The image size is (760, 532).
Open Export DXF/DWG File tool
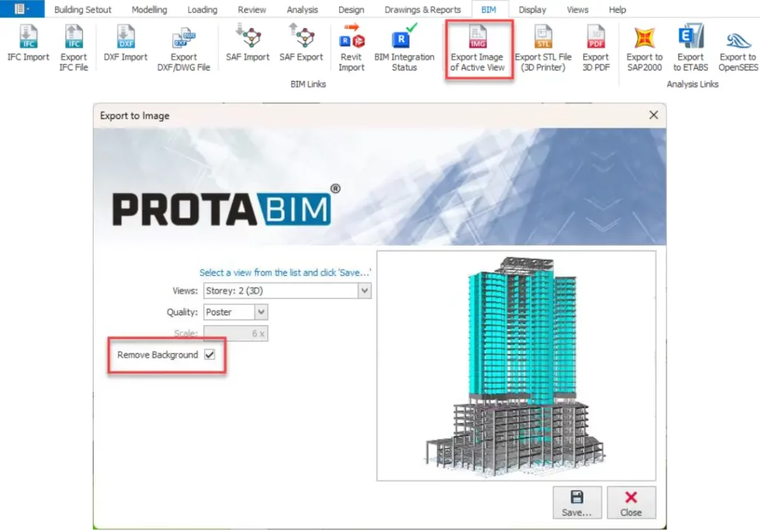pyautogui.click(x=184, y=48)
